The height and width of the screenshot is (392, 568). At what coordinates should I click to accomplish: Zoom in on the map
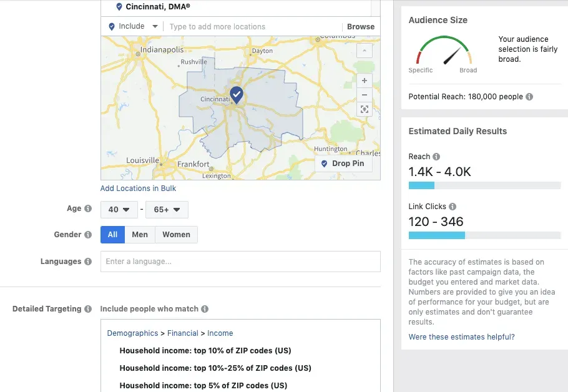pyautogui.click(x=364, y=80)
